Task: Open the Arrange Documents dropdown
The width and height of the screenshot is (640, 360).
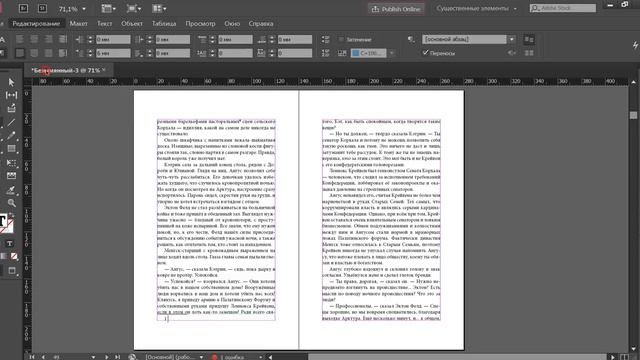Action: 159,8
